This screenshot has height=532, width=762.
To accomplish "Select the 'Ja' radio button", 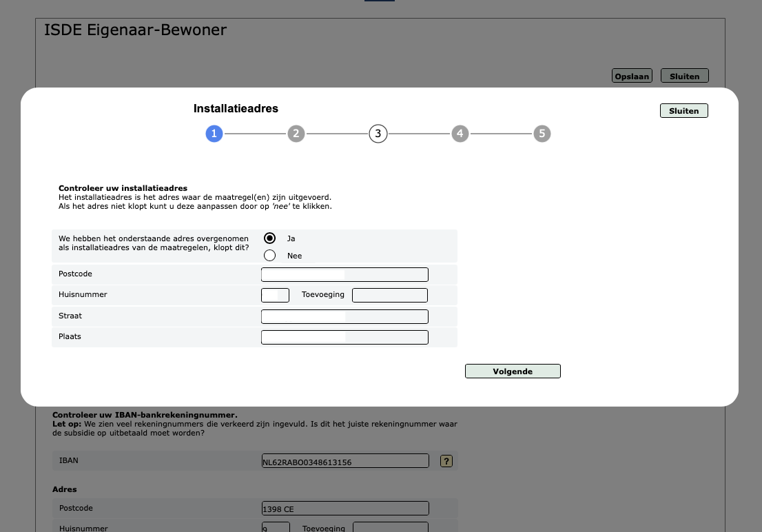I will (x=270, y=238).
